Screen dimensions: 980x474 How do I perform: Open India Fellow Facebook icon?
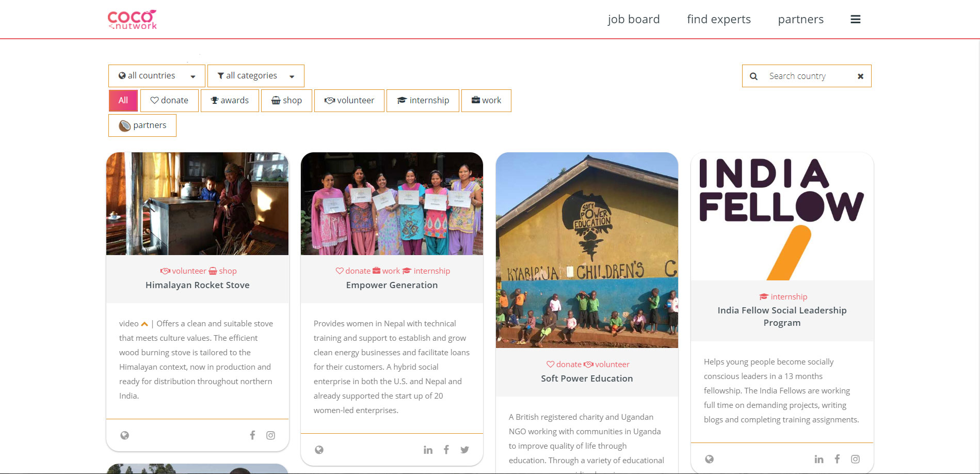click(x=837, y=459)
